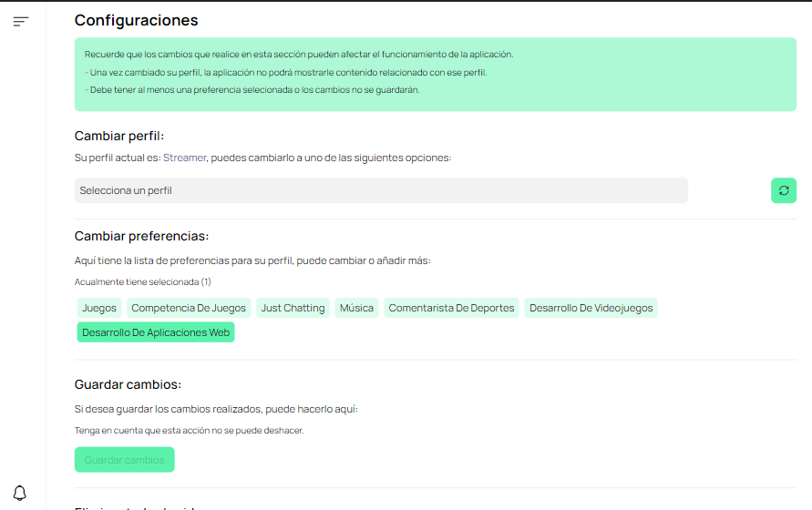Click the Configuraciones page heading
812x510 pixels.
point(136,20)
